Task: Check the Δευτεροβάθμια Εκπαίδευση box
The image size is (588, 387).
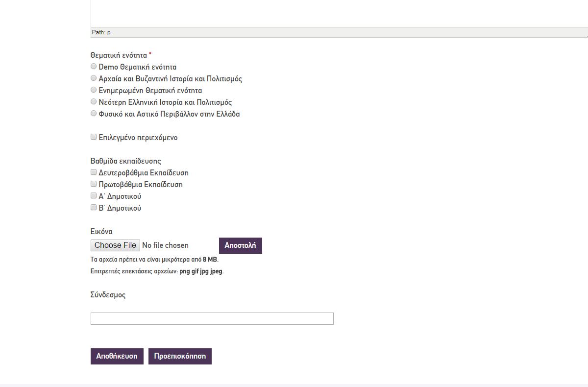Action: (x=94, y=172)
